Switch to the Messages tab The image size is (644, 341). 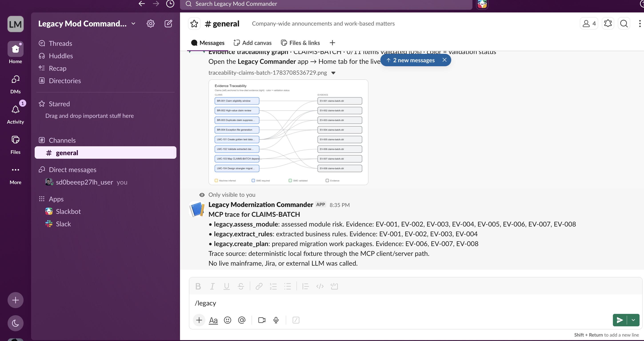pyautogui.click(x=208, y=43)
